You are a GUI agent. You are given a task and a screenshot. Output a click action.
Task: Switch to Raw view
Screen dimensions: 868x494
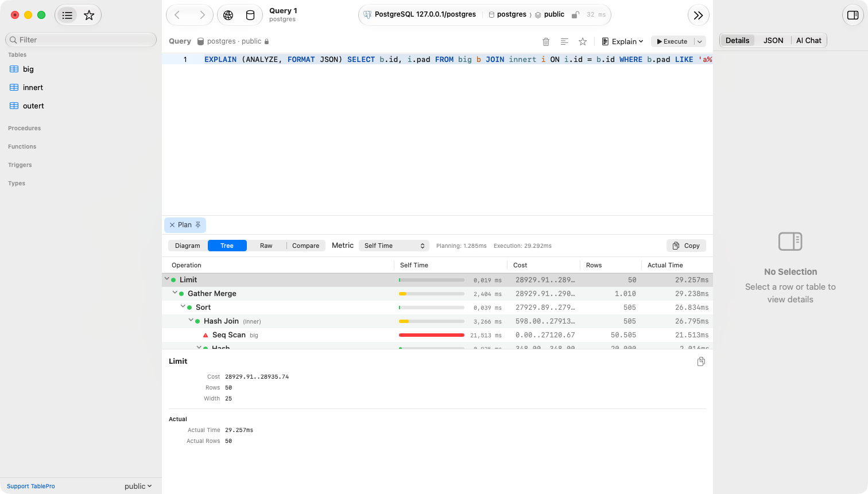[x=266, y=246]
